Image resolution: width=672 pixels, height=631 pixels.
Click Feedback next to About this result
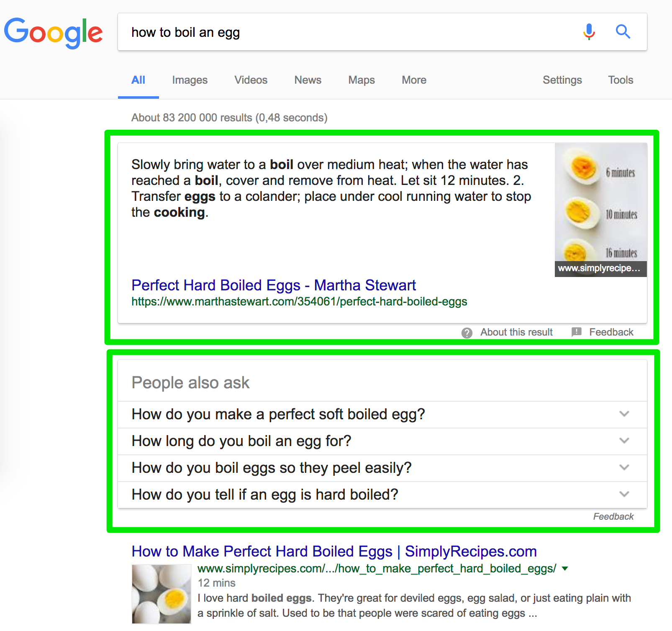pyautogui.click(x=611, y=332)
